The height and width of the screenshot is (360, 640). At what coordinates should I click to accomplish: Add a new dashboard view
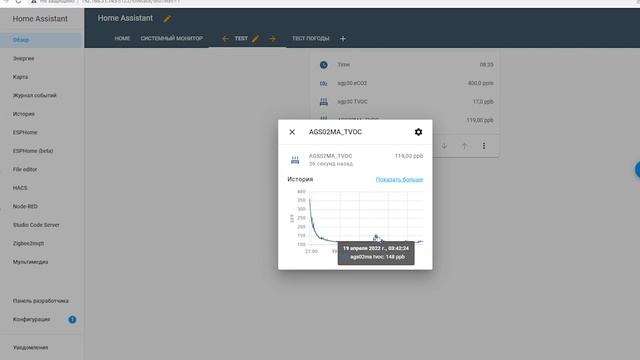tap(343, 39)
